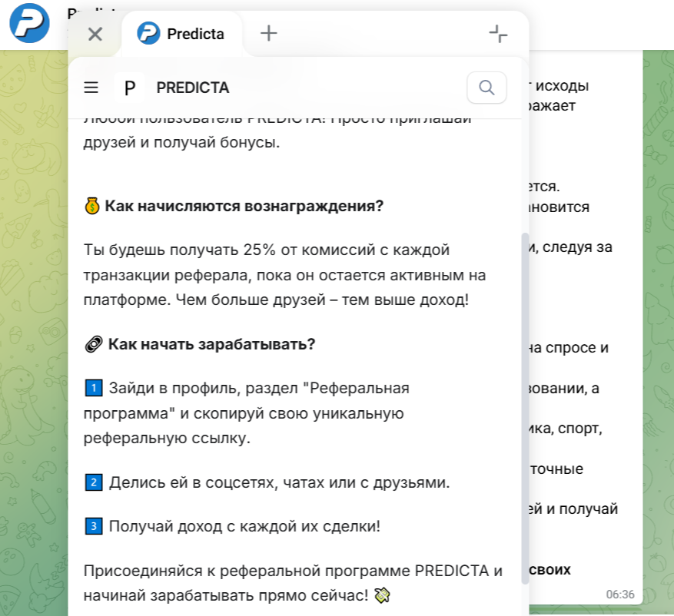Click heading "Как начать зарабатывать?"
Image resolution: width=674 pixels, height=616 pixels.
click(x=211, y=344)
